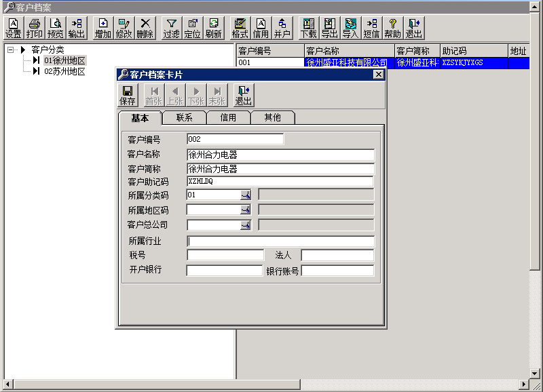543x392 pixels.
Task: Click the horizontal scrollbar thumb
Action: 157,384
